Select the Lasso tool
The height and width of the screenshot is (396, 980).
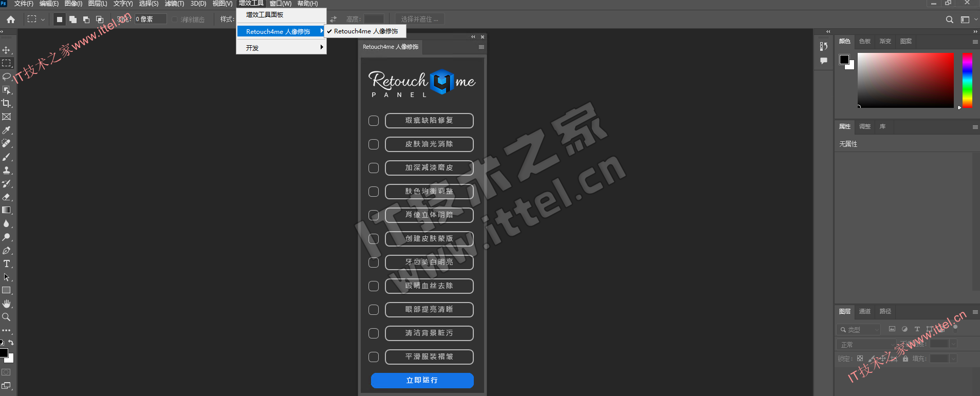pos(6,77)
